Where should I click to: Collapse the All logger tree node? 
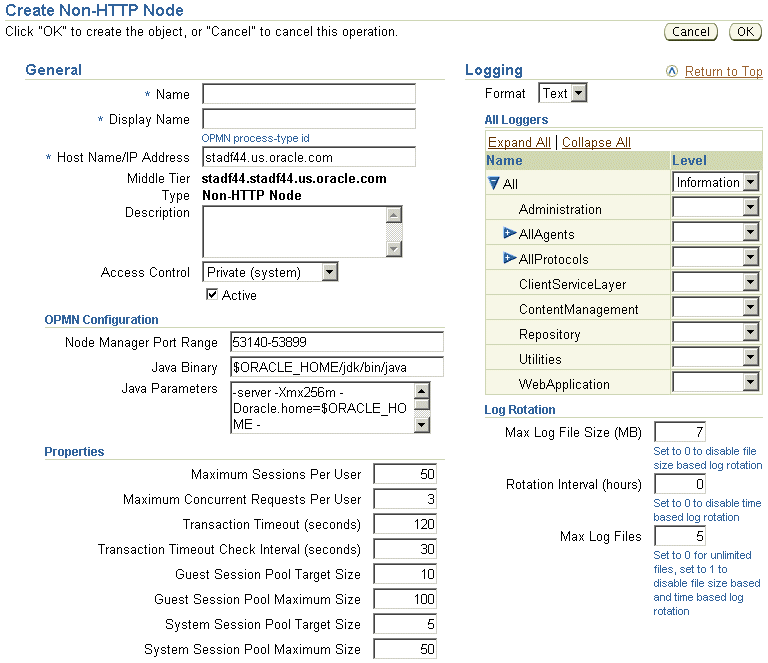pos(493,184)
